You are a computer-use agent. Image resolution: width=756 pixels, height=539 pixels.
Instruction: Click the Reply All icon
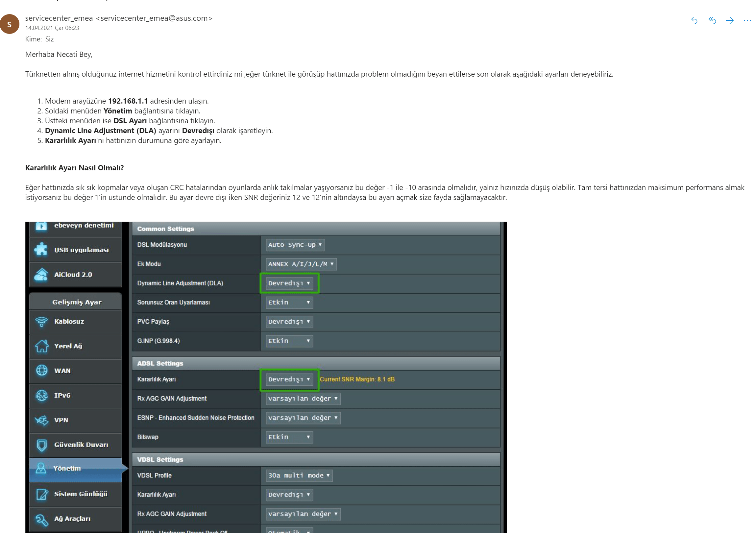point(712,21)
